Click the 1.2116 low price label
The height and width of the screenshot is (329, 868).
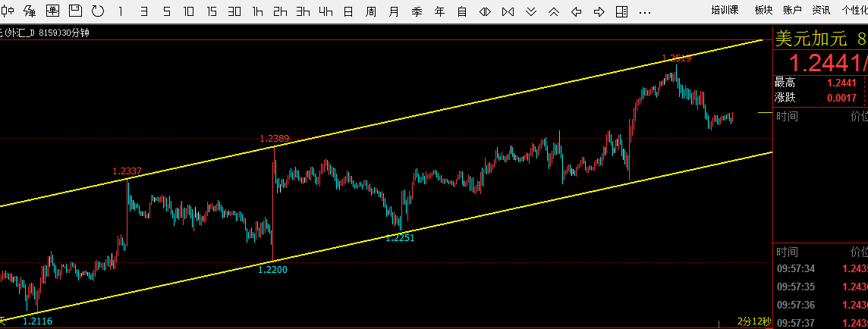coord(37,321)
